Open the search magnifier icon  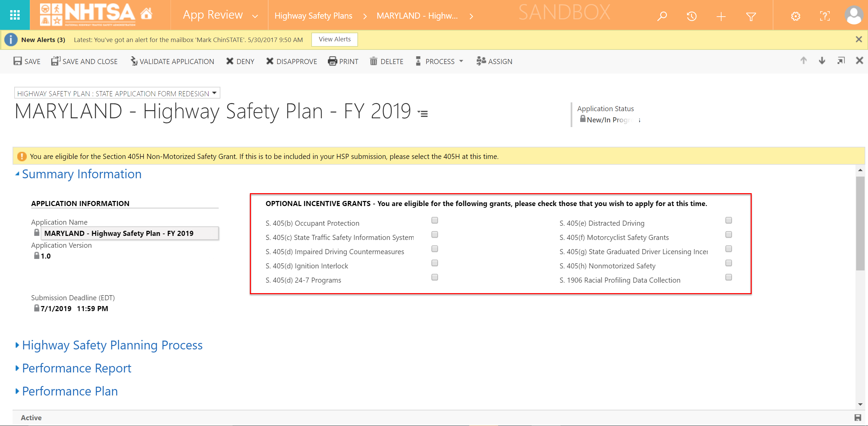click(662, 16)
